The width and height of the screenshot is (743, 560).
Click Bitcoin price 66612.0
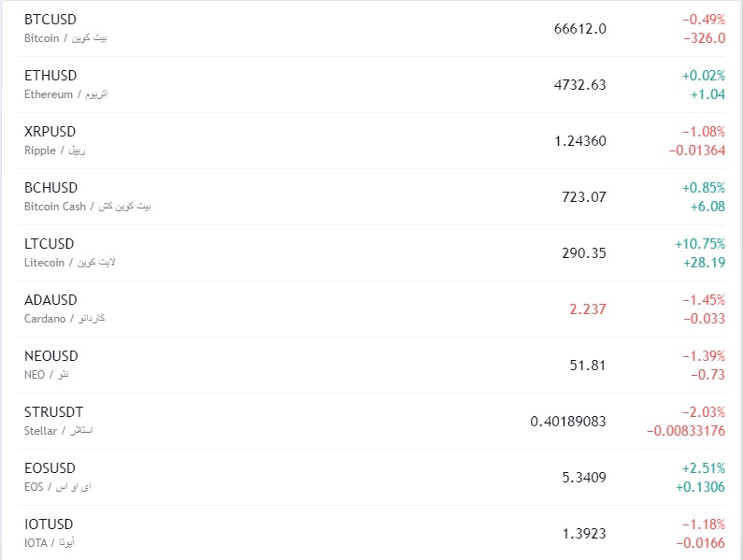point(579,29)
